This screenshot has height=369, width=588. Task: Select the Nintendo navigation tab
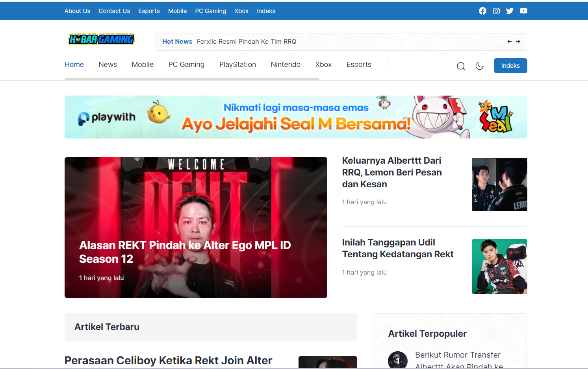(x=286, y=65)
